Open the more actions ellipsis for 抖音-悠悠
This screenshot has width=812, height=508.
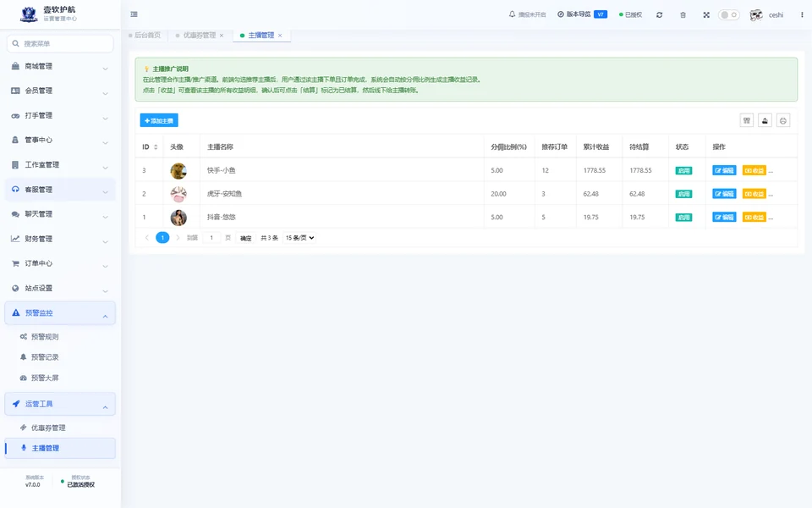tap(771, 218)
